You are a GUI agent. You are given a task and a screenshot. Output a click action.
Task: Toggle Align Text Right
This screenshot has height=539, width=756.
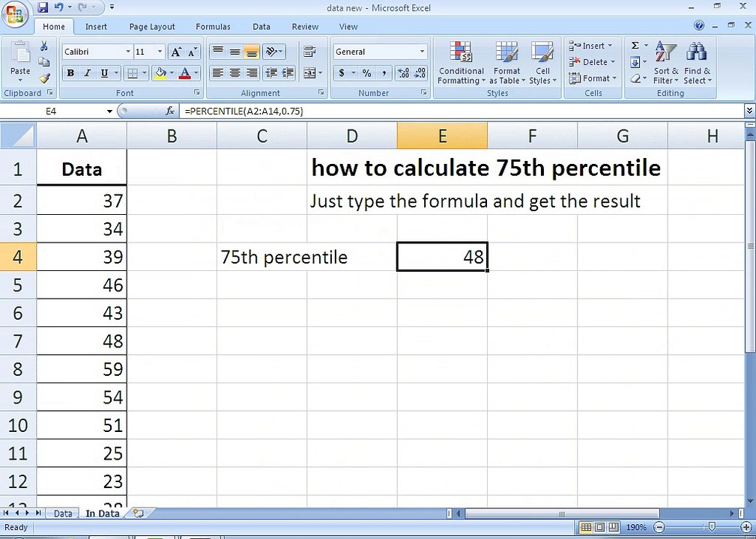click(x=252, y=73)
